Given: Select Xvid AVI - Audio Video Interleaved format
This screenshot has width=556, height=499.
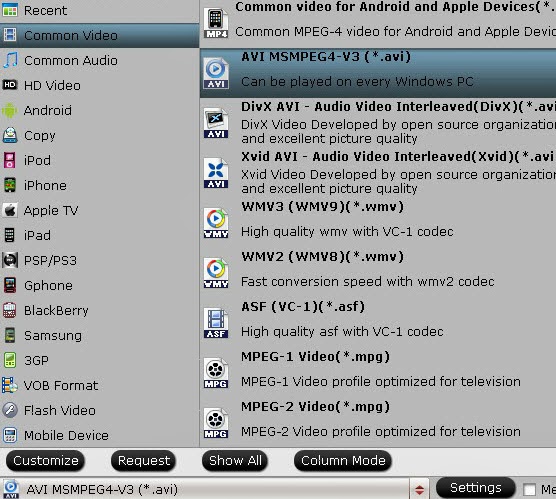Looking at the screenshot, I should [x=378, y=173].
